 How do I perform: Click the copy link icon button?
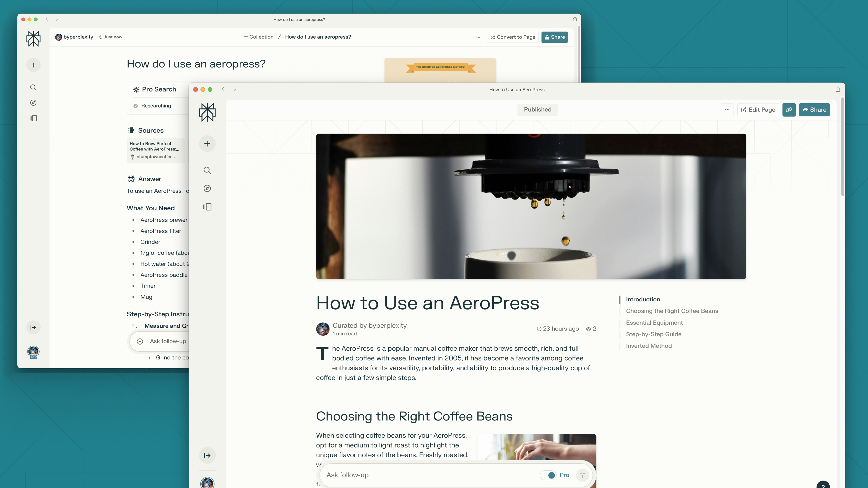[x=789, y=110]
